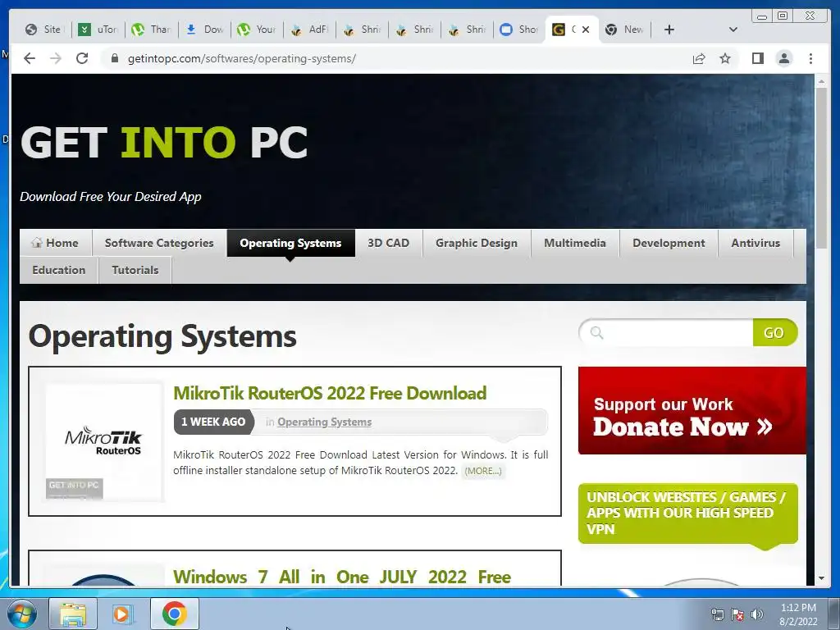Click the 1 WEEK AGO badge
Screen dimensions: 840x630
click(213, 422)
